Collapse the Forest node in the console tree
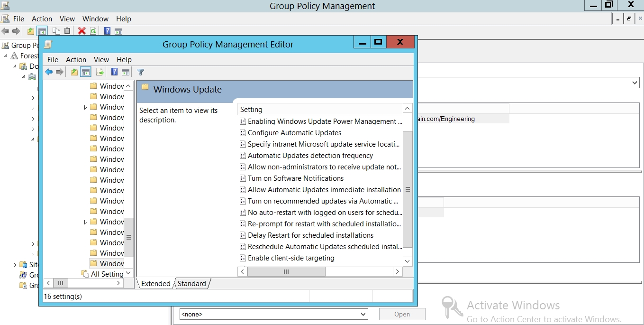The width and height of the screenshot is (644, 325). pyautogui.click(x=6, y=56)
